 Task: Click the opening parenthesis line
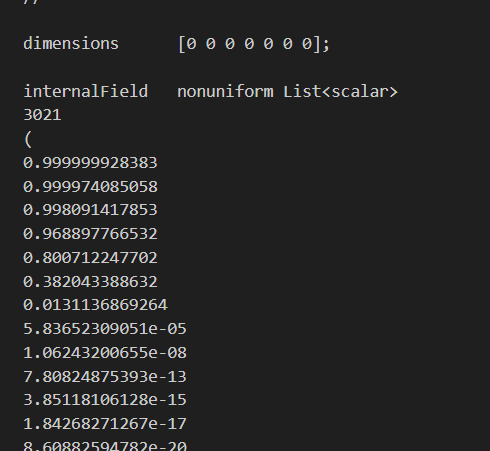[x=28, y=139]
